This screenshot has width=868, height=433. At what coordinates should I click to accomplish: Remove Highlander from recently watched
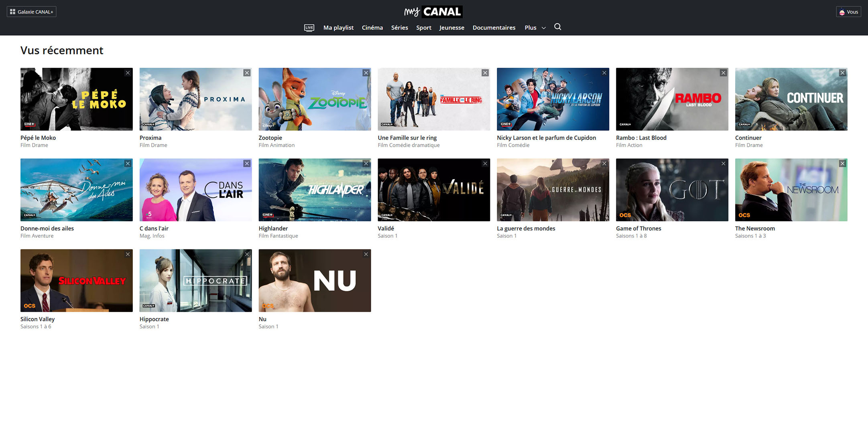click(366, 164)
